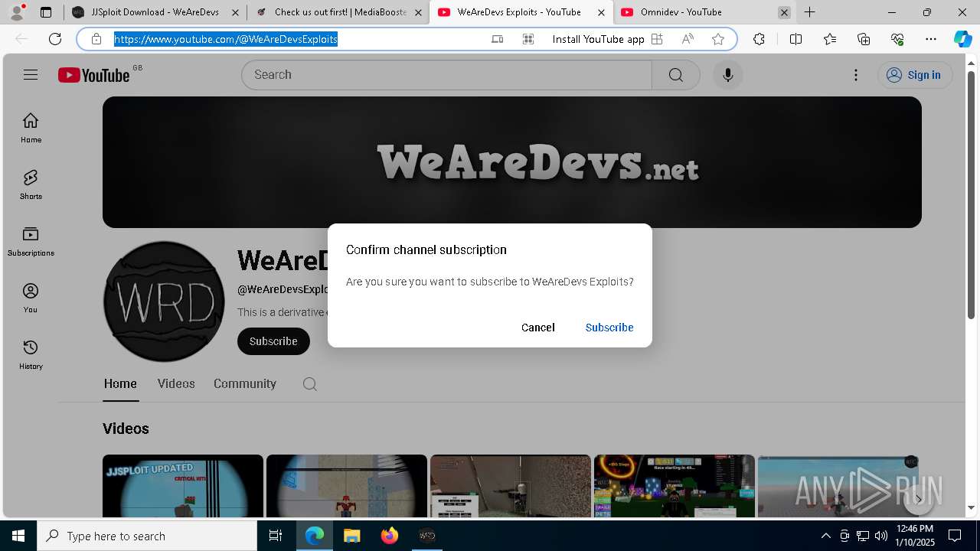Switch to the channel Community tab

click(245, 383)
